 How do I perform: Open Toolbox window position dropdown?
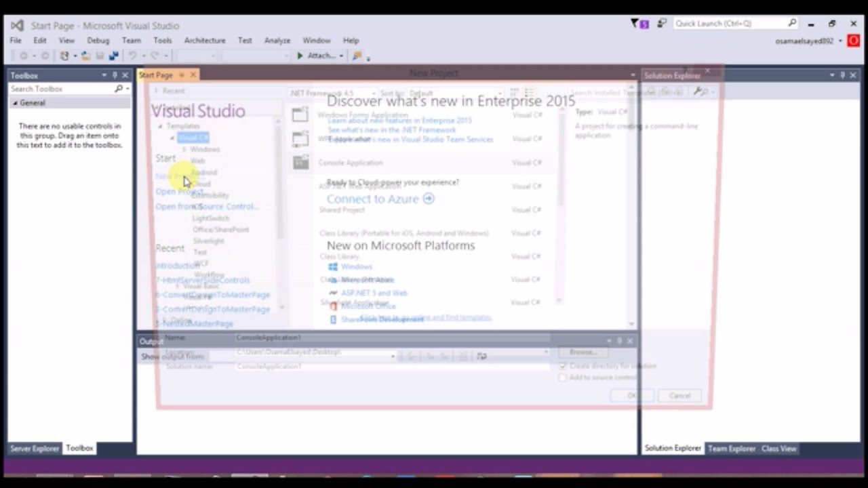104,75
